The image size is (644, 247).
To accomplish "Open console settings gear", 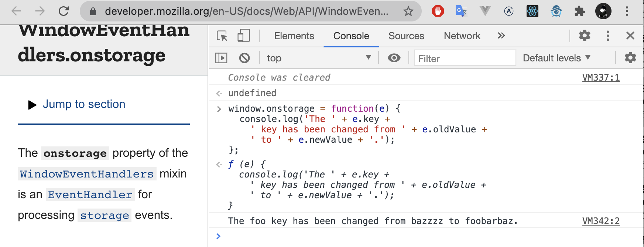I will click(630, 58).
